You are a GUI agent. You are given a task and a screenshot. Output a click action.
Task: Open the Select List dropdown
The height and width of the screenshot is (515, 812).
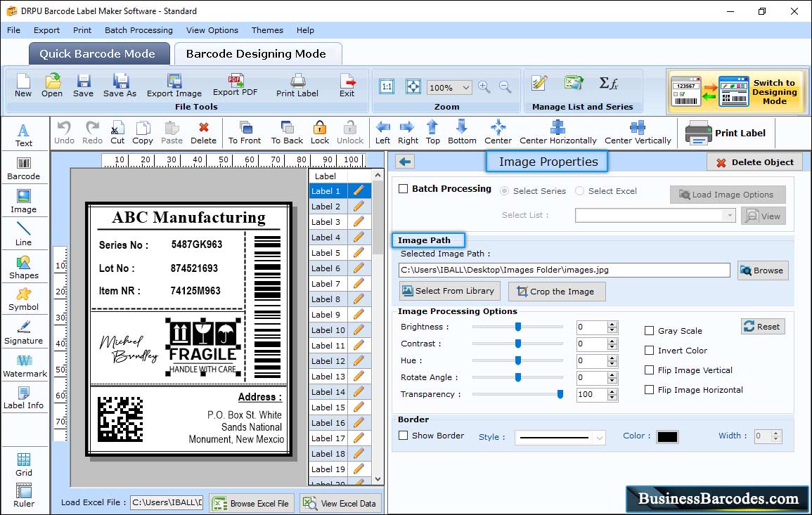(x=729, y=215)
